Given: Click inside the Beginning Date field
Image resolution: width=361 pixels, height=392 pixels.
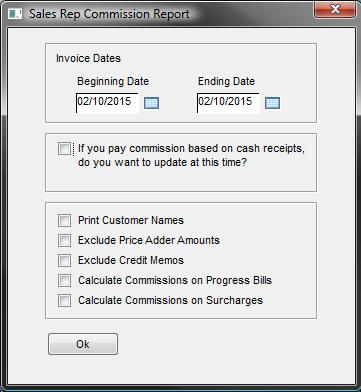Looking at the screenshot, I should (x=107, y=103).
